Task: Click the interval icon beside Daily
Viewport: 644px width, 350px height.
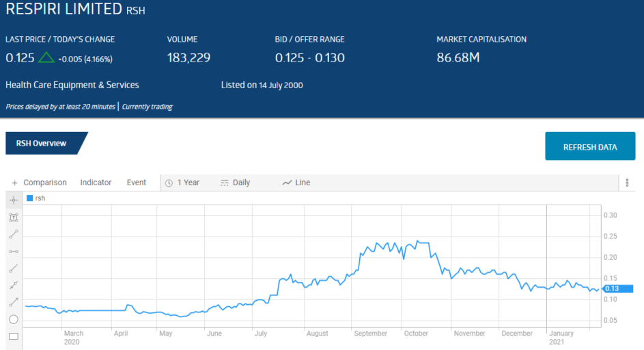Action: click(x=224, y=183)
